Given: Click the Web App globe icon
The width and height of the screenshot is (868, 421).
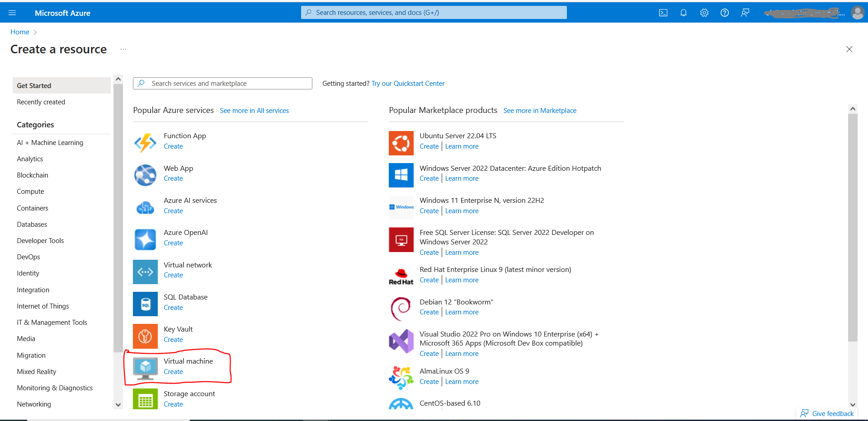Looking at the screenshot, I should coord(145,175).
